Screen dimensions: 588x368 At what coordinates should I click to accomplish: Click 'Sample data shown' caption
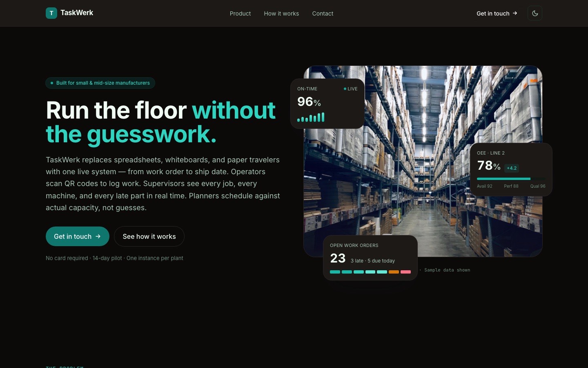(x=447, y=270)
